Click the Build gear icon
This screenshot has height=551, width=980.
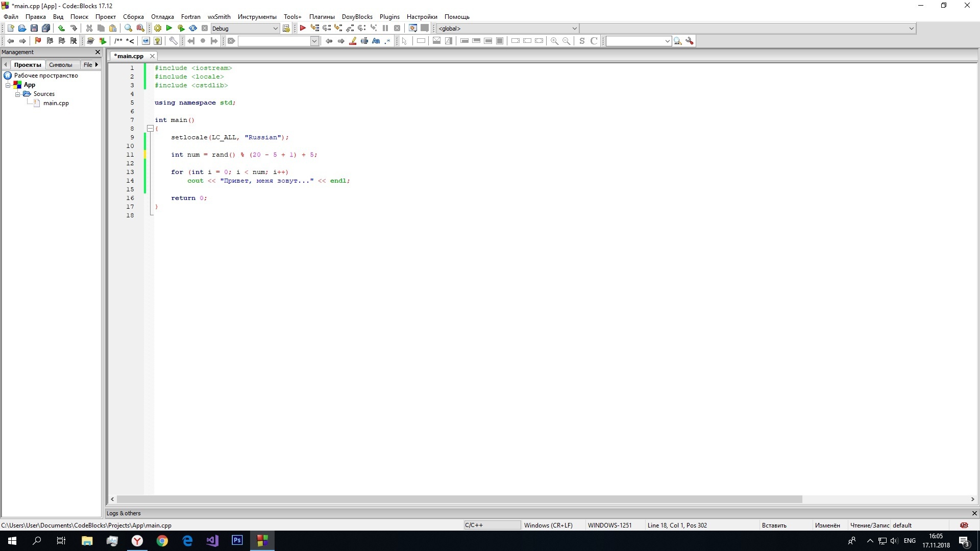tap(158, 29)
